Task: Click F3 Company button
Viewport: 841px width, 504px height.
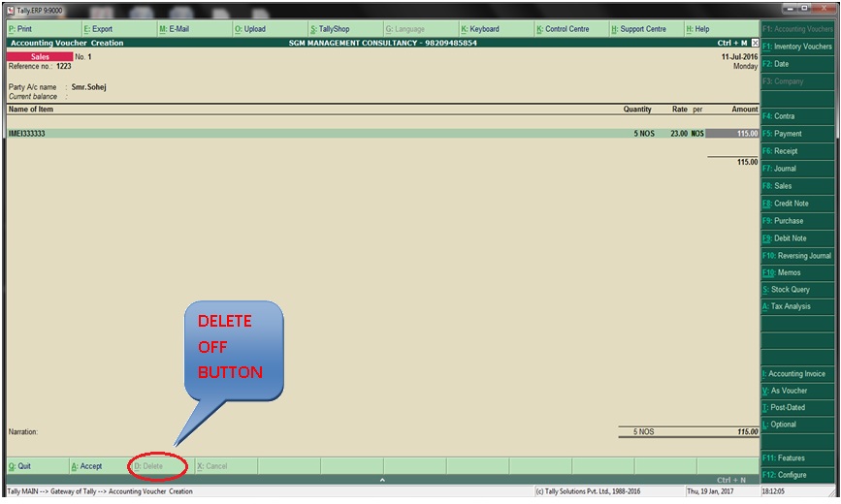Action: click(797, 81)
